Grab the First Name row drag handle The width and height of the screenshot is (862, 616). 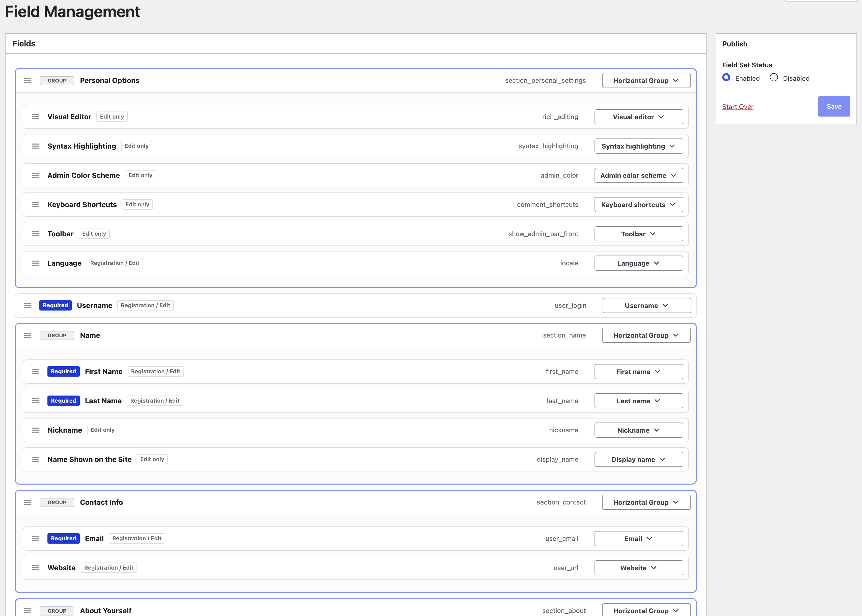point(35,371)
